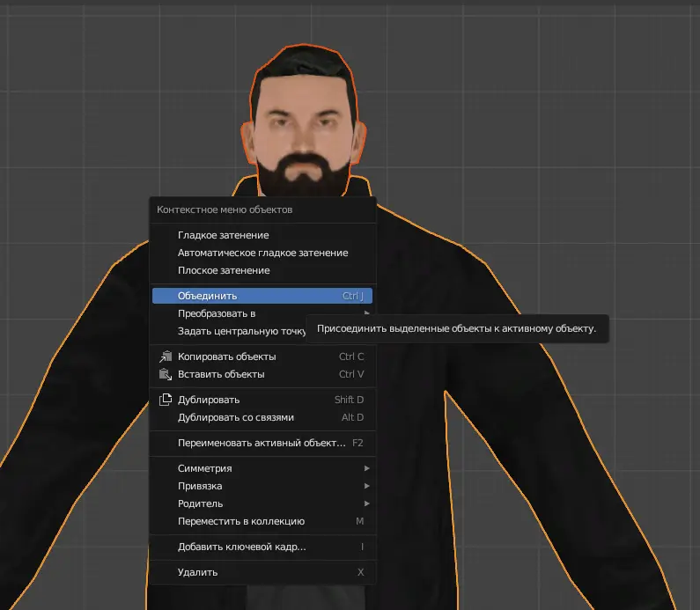Choose Дублировать со связями

pos(235,417)
